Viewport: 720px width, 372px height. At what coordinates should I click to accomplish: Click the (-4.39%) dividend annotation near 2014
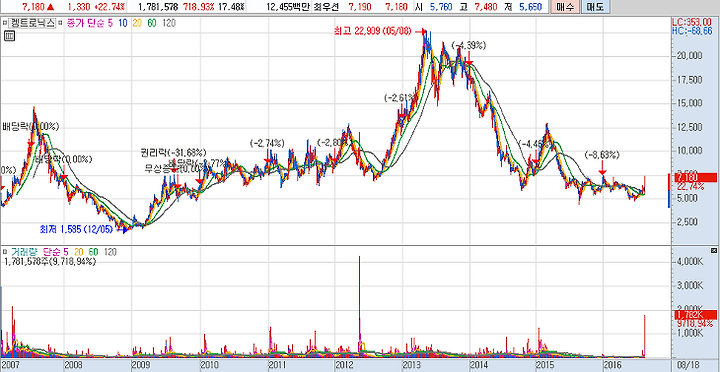[469, 45]
